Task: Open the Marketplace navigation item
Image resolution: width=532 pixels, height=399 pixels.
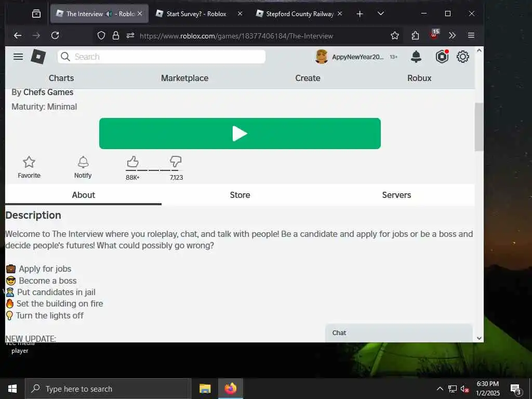Action: (184, 78)
